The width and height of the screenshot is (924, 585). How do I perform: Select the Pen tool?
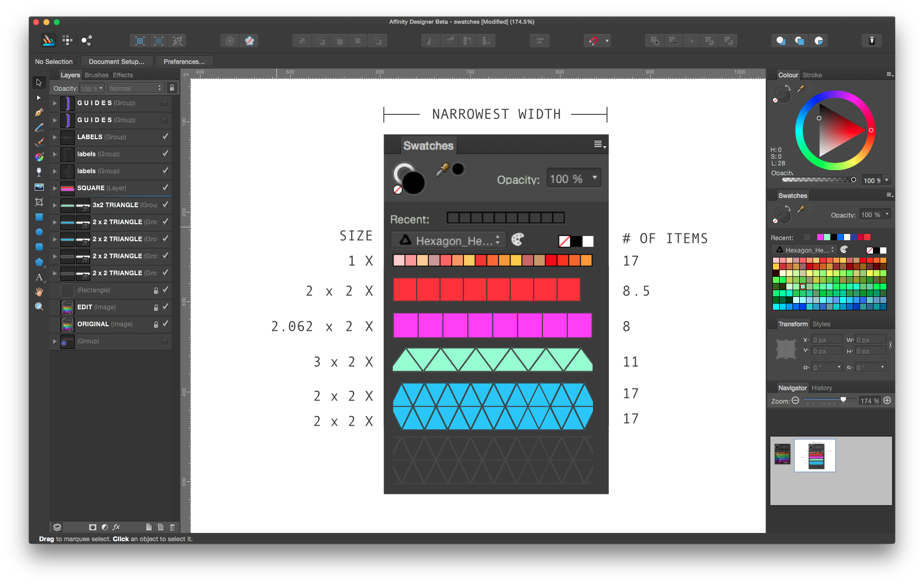pyautogui.click(x=39, y=111)
